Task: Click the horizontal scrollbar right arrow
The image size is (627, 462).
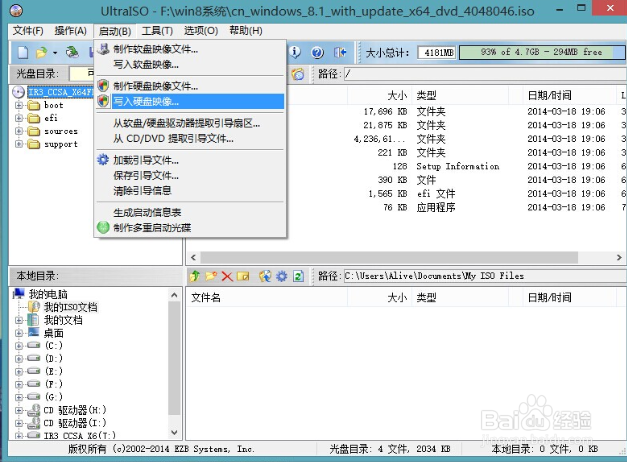Action: tap(619, 257)
